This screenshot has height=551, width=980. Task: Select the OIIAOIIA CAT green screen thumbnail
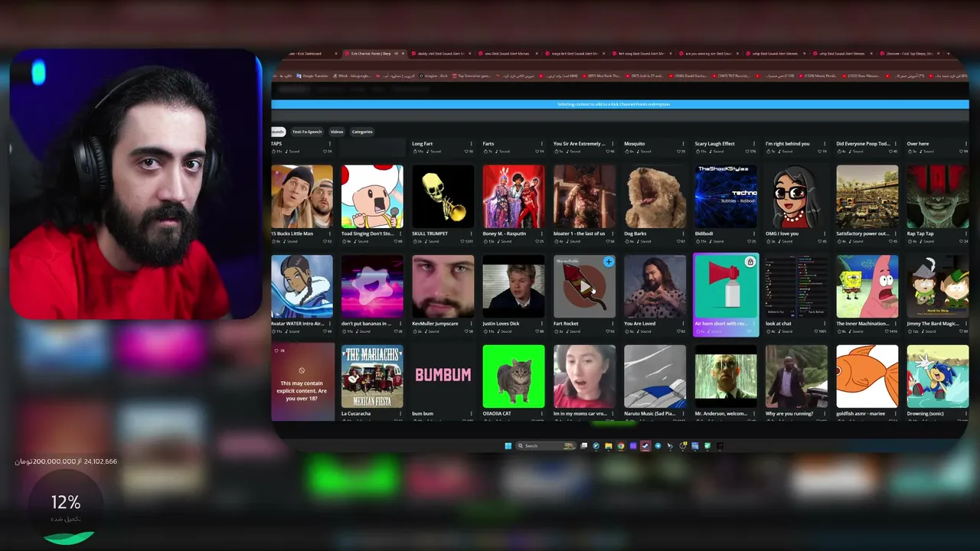(514, 377)
